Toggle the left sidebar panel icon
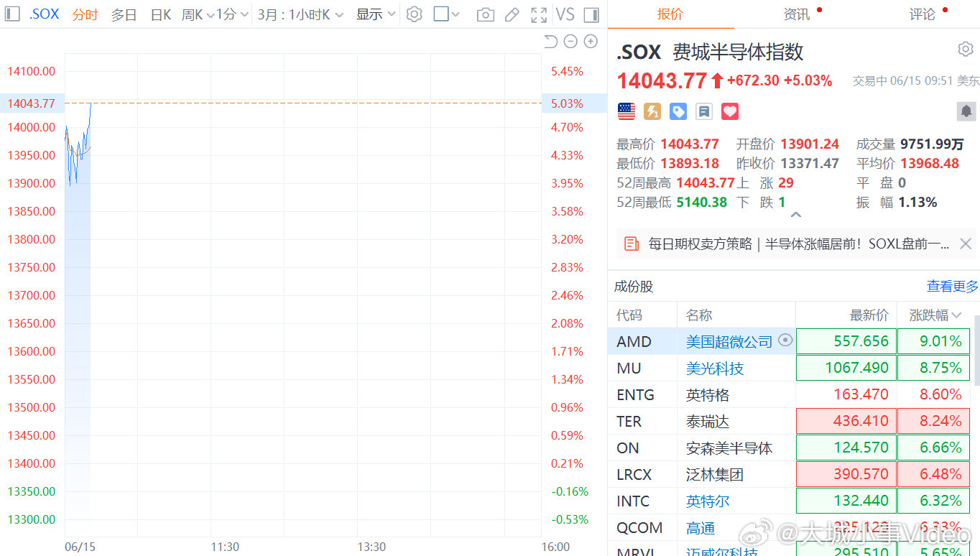This screenshot has width=980, height=556. 11,14
